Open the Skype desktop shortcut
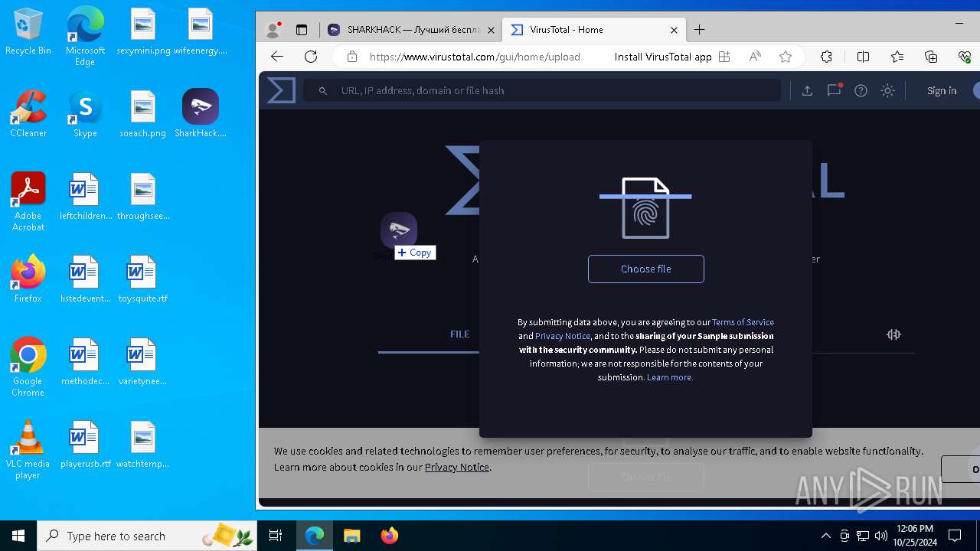980x551 pixels. 85,114
